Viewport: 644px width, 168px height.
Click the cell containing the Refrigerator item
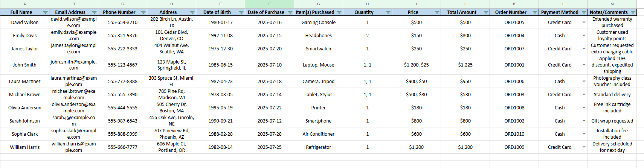[318, 147]
